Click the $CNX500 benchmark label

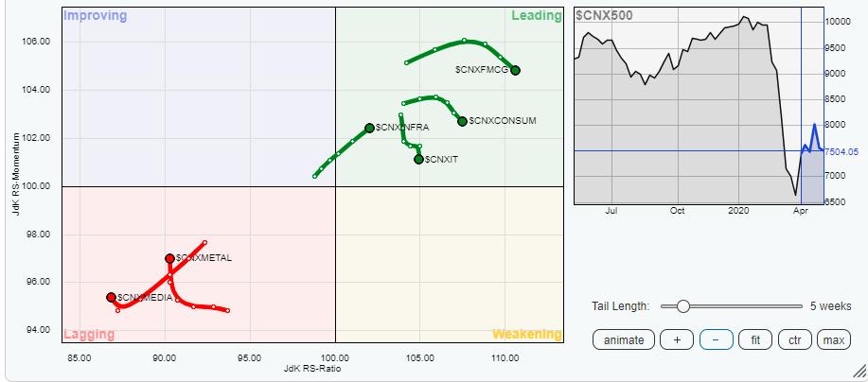604,16
